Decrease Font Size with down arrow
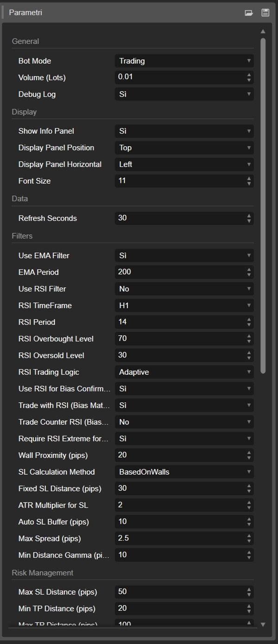Screen dimensions: 278x644 tap(249, 184)
